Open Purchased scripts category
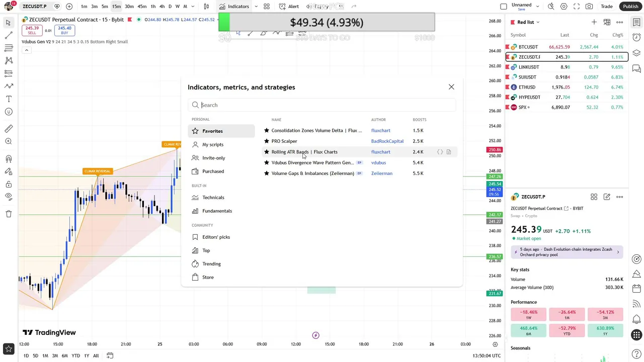 221,171
